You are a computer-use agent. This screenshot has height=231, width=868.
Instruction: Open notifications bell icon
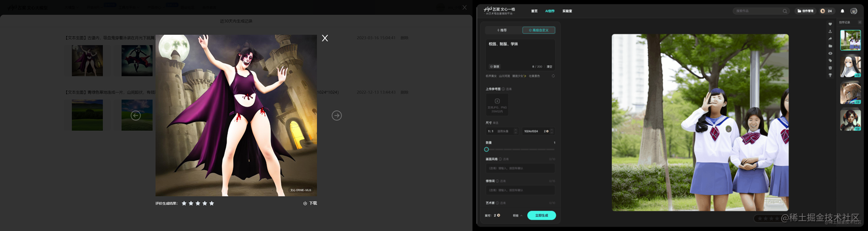pos(843,11)
